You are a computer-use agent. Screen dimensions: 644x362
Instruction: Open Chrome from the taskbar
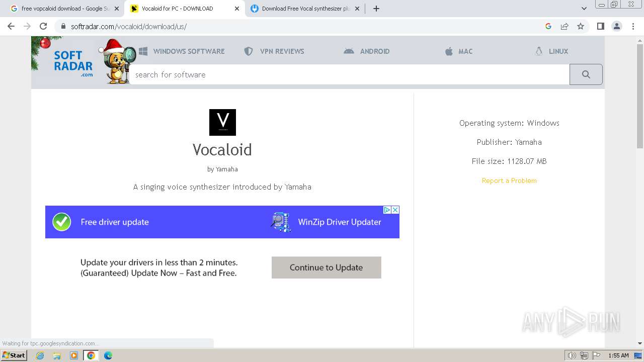[x=91, y=355]
